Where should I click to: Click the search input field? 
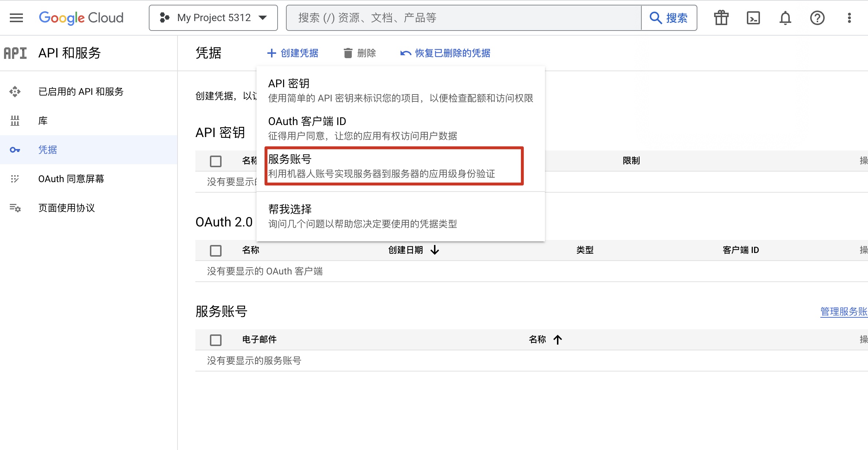point(463,18)
